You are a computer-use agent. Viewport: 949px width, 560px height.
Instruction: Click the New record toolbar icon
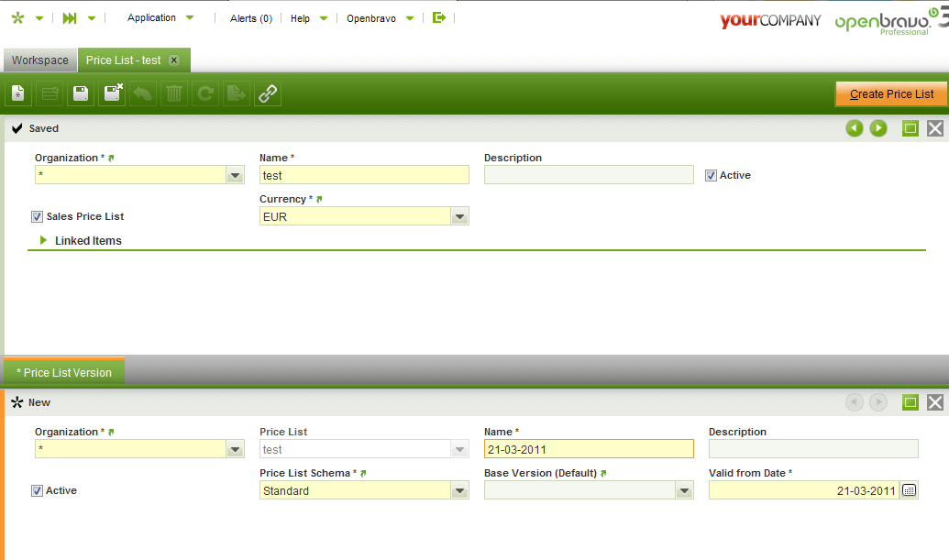[18, 93]
